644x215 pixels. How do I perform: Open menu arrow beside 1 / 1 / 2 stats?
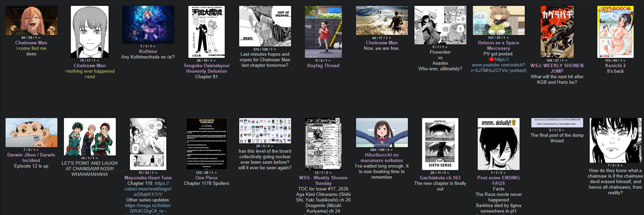coord(505,173)
